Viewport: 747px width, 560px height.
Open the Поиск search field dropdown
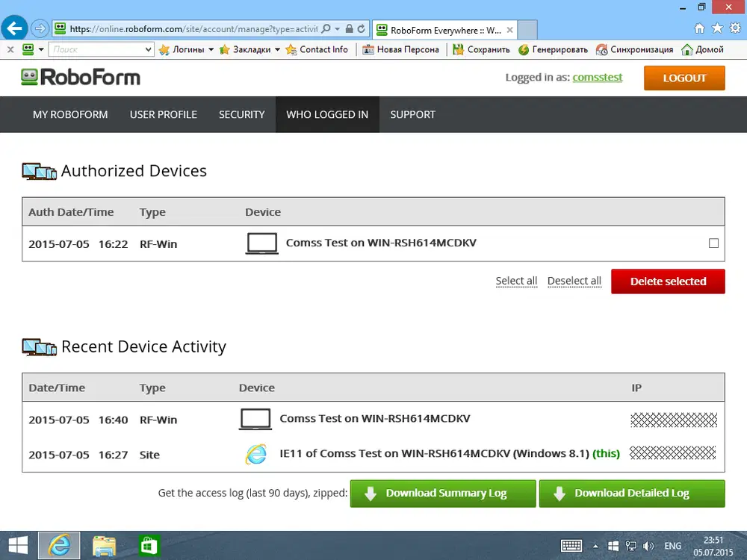point(148,49)
